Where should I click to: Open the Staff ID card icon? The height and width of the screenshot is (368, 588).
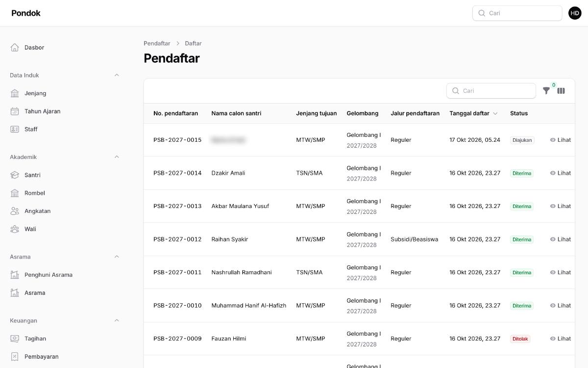(x=15, y=129)
